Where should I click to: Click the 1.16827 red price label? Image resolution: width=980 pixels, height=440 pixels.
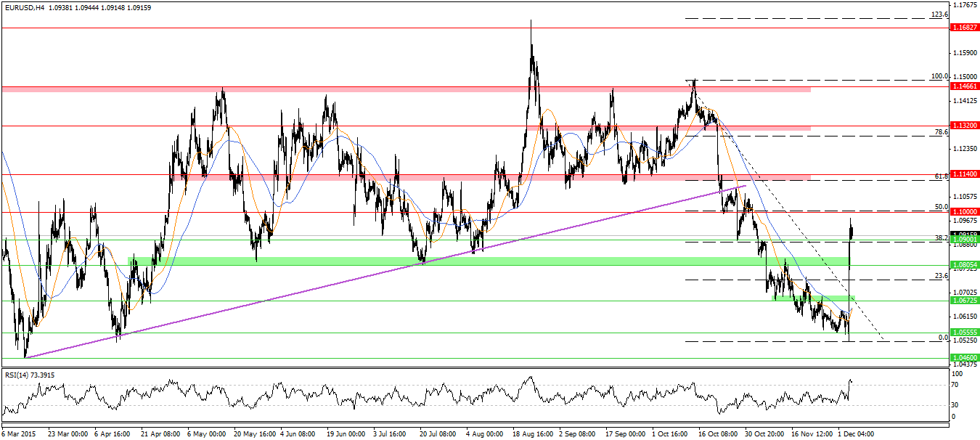click(x=965, y=27)
